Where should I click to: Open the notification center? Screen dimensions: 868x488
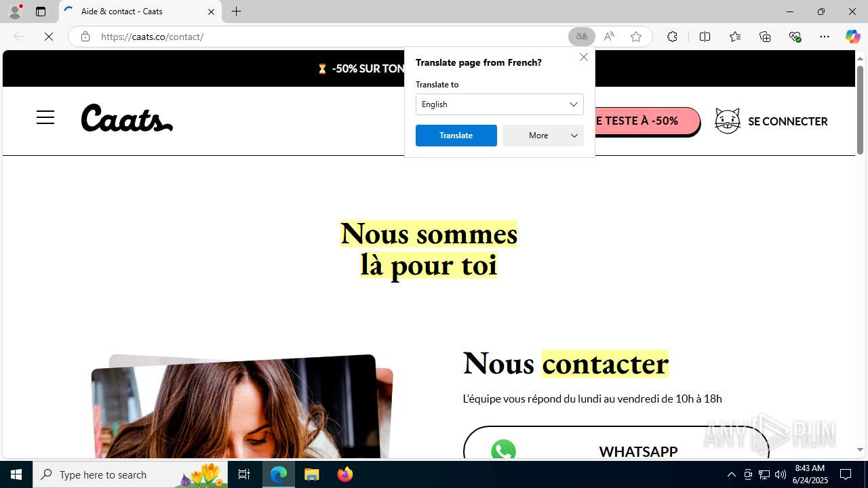846,474
